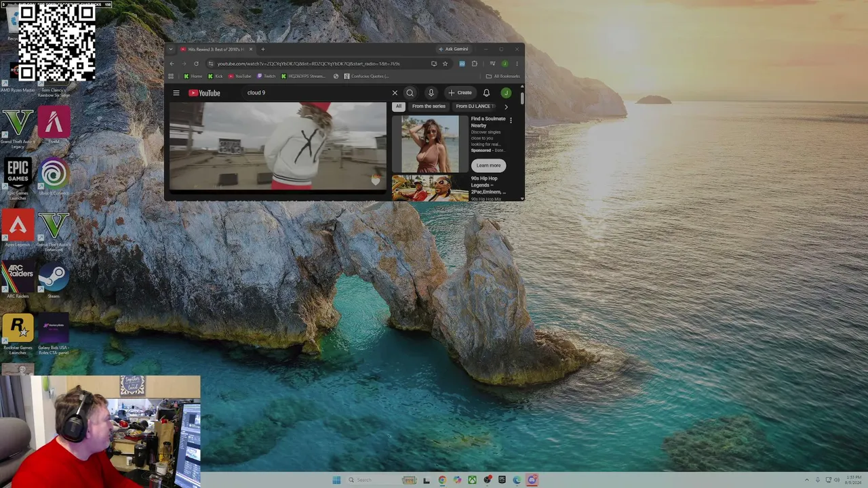Show more filter chips with right arrow
The height and width of the screenshot is (488, 868).
coord(506,106)
